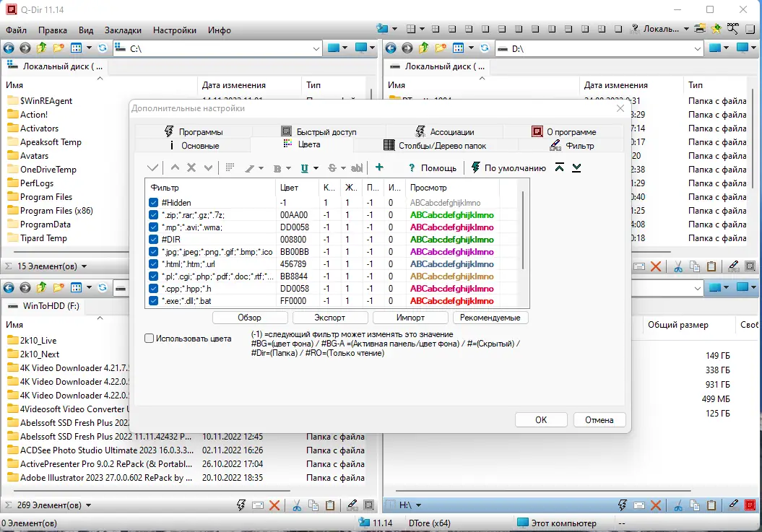
Task: Click the scissors cut icon in bottom-left status bar
Action: (296, 505)
